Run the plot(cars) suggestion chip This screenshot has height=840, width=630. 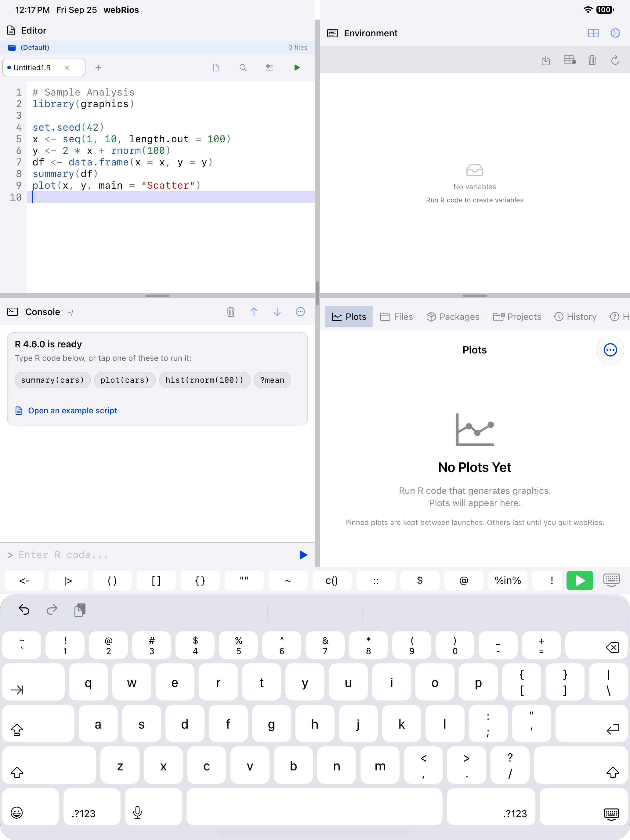[x=125, y=380]
